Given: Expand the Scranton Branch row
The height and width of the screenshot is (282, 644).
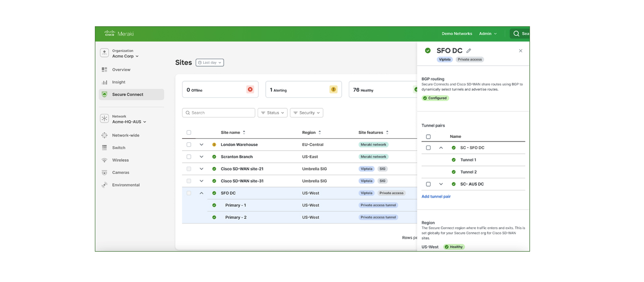Looking at the screenshot, I should (202, 157).
